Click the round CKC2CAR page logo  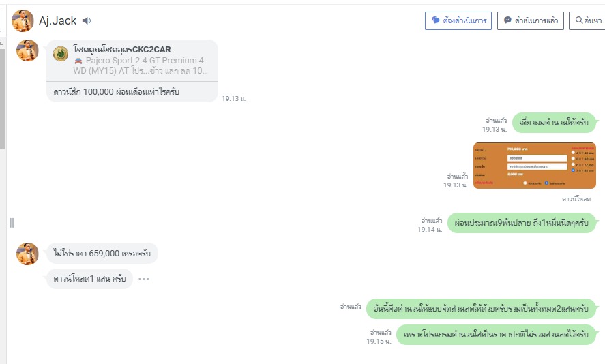[61, 53]
